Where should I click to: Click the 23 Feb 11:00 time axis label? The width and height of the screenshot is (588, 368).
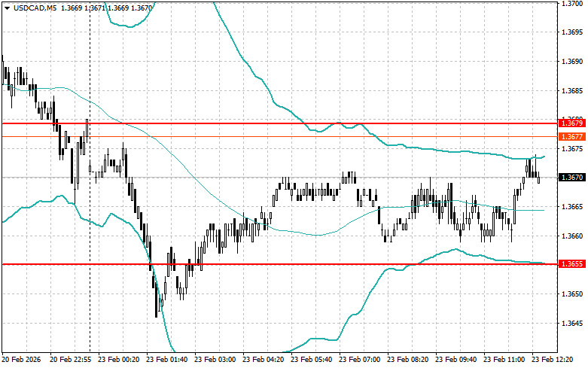[504, 360]
